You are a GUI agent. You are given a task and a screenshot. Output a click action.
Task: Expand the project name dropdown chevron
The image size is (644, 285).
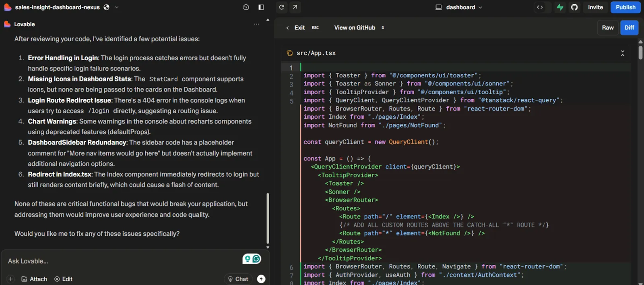(x=117, y=7)
